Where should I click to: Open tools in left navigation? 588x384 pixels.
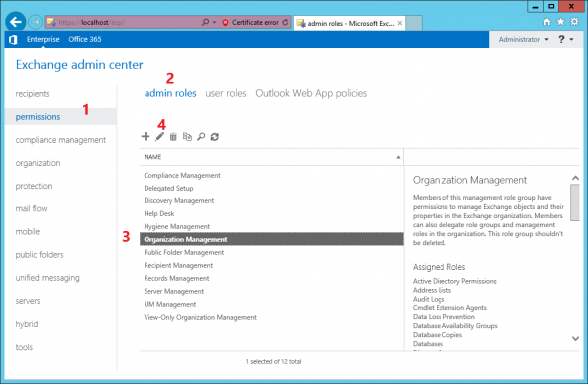(x=24, y=347)
